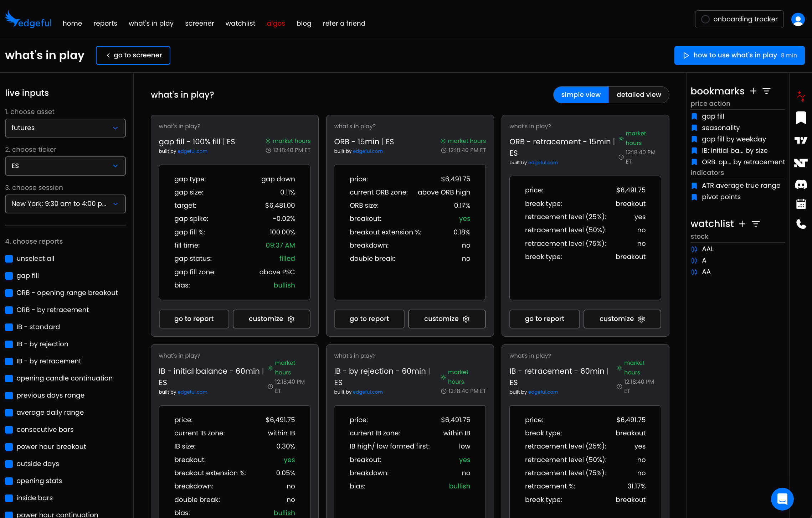Open the calendar icon in right sidebar

click(801, 204)
